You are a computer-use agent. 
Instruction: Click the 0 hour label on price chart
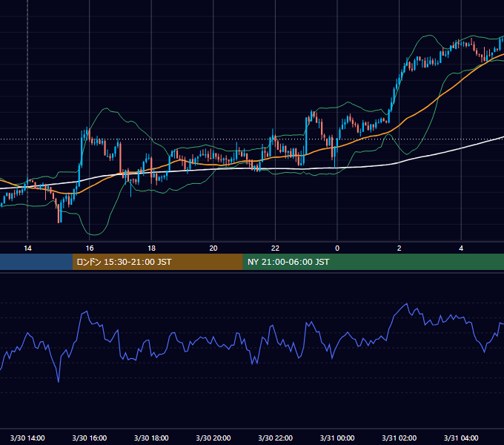point(337,248)
